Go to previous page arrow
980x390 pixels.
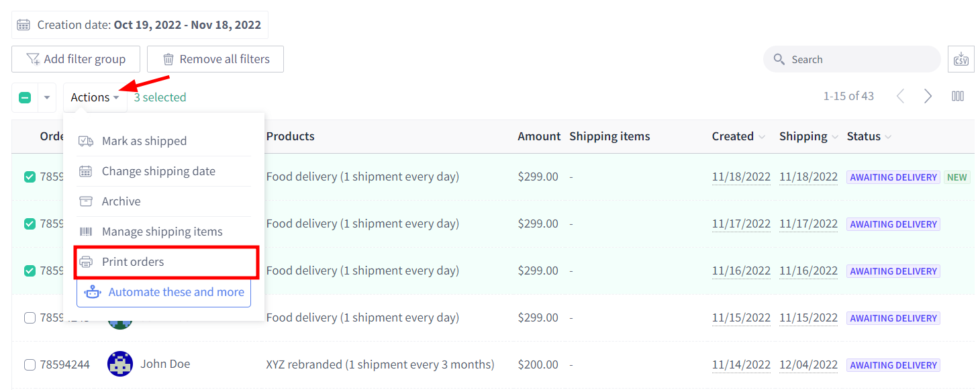click(900, 96)
